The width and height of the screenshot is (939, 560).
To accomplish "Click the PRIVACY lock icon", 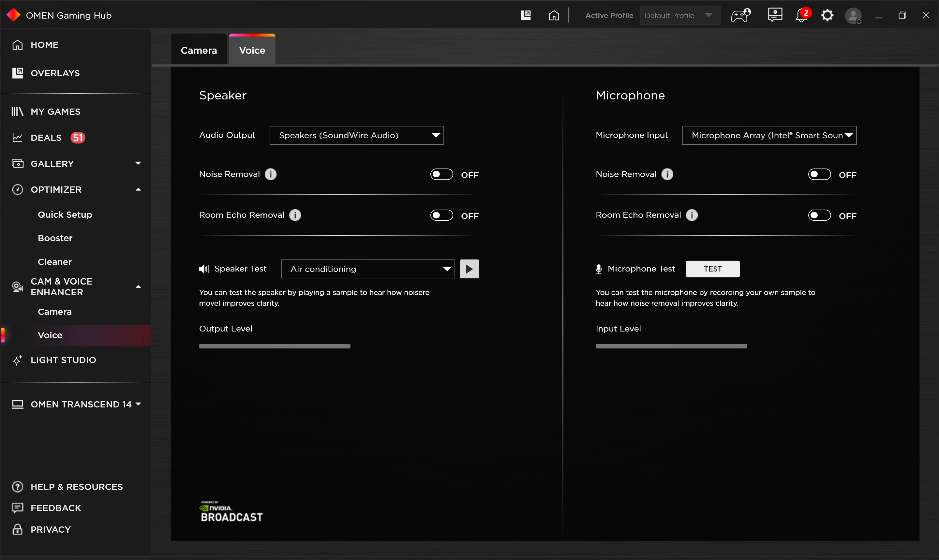I will tap(18, 529).
